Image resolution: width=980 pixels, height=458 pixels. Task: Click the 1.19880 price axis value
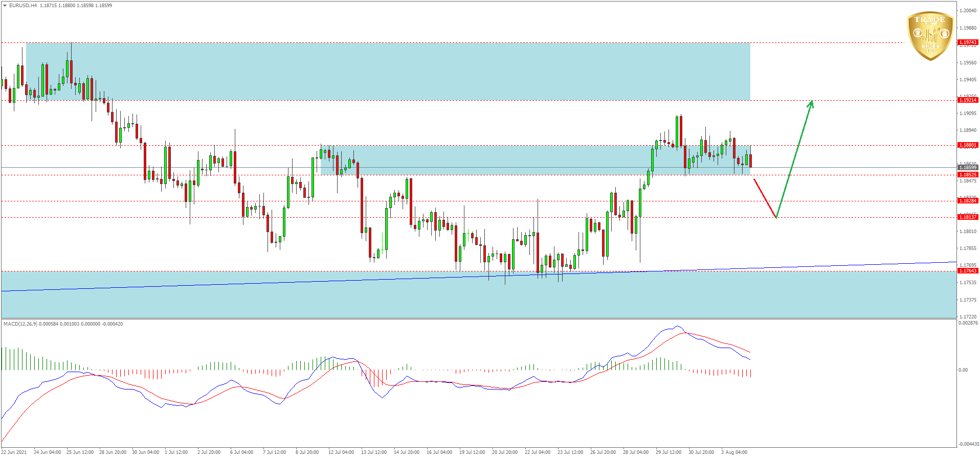point(968,28)
